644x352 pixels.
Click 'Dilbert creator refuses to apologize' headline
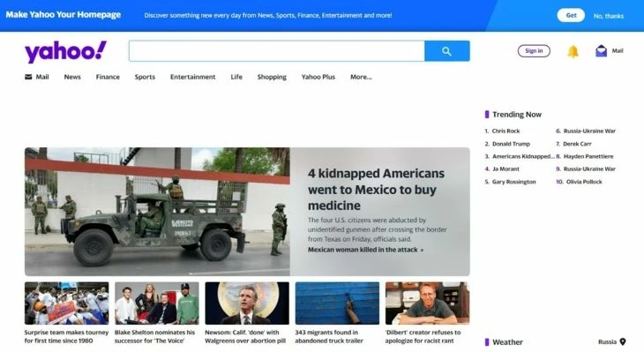pyautogui.click(x=423, y=336)
